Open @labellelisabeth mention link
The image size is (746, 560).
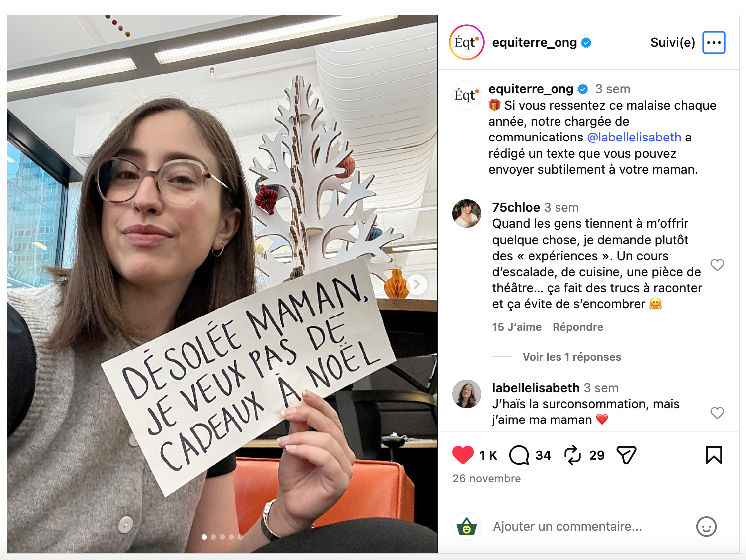tap(634, 137)
